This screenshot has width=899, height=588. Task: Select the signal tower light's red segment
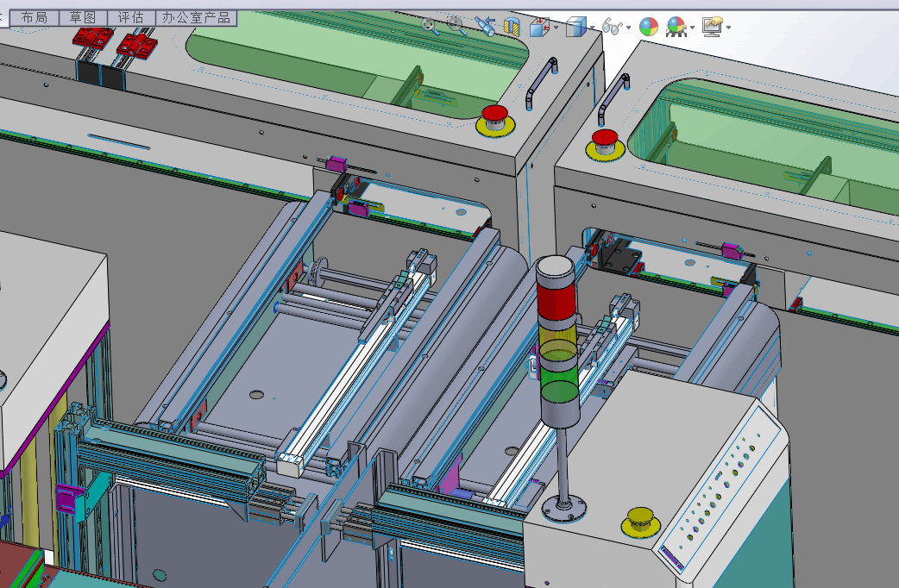click(x=556, y=300)
